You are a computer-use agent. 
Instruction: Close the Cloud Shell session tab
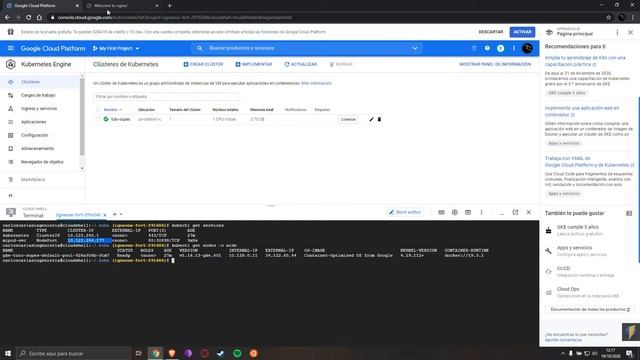click(x=105, y=215)
